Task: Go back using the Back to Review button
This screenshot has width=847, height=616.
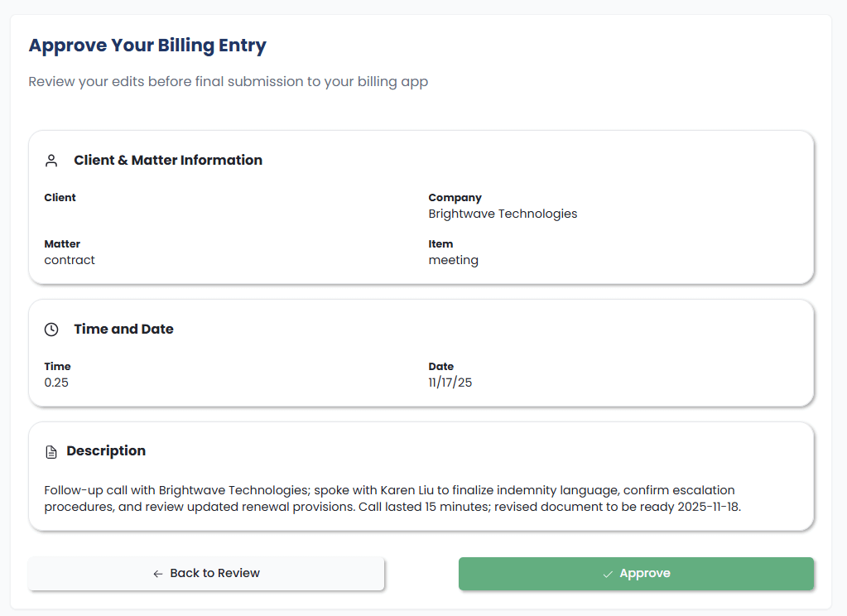Action: [x=206, y=574]
